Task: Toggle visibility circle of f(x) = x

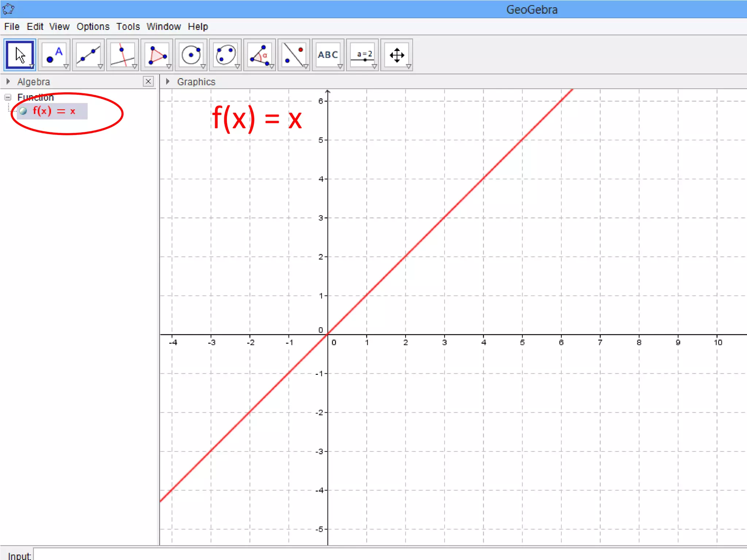Action: click(x=23, y=111)
